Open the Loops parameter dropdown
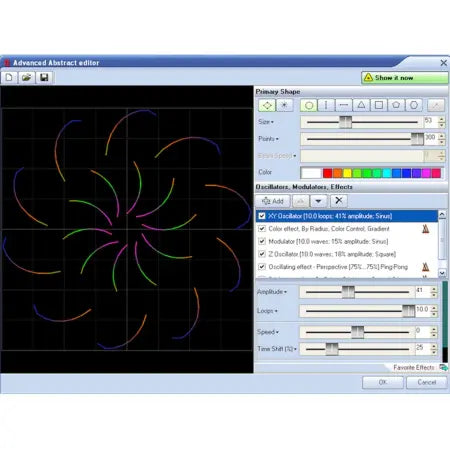This screenshot has height=450, width=450. pyautogui.click(x=267, y=311)
